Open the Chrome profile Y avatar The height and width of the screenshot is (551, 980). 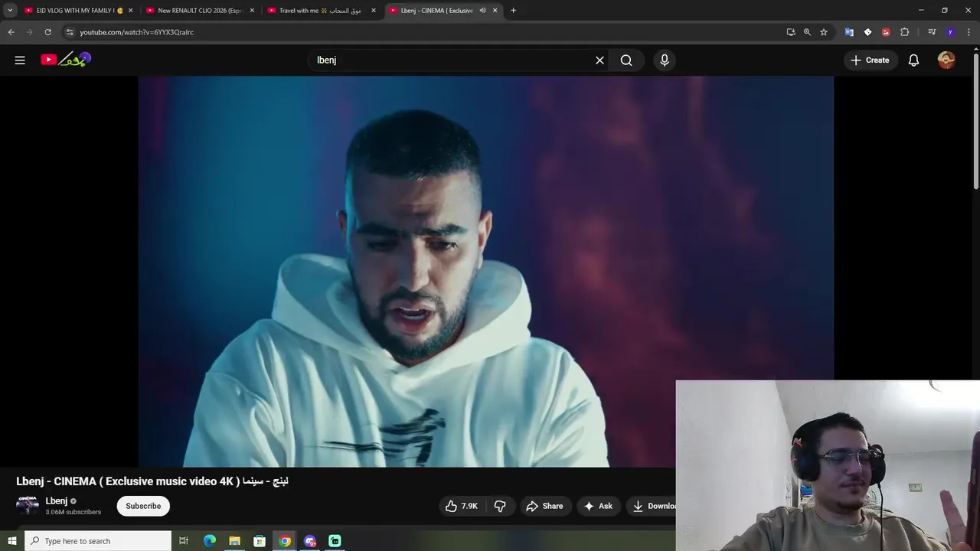click(950, 32)
